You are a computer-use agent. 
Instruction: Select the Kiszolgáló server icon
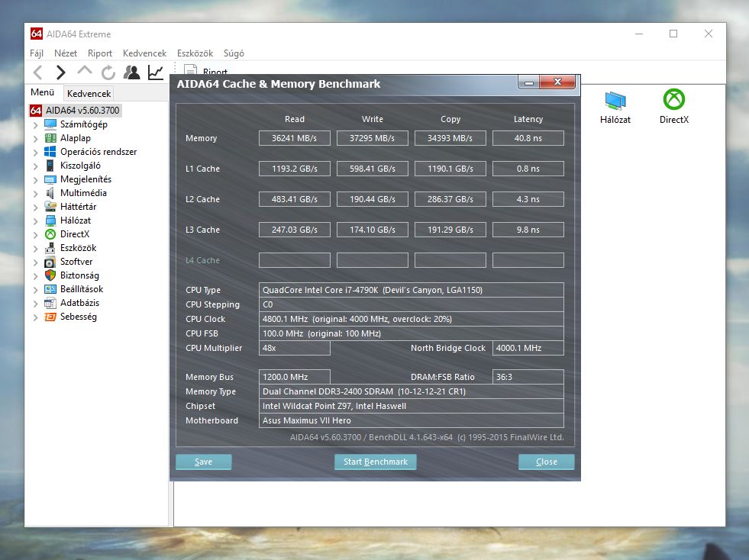click(x=50, y=166)
